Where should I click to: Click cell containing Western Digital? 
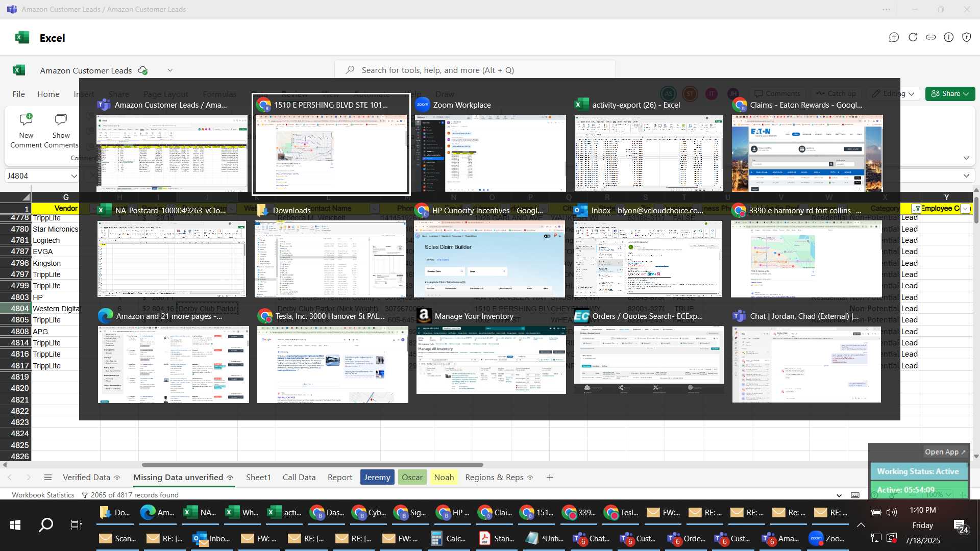(x=56, y=309)
